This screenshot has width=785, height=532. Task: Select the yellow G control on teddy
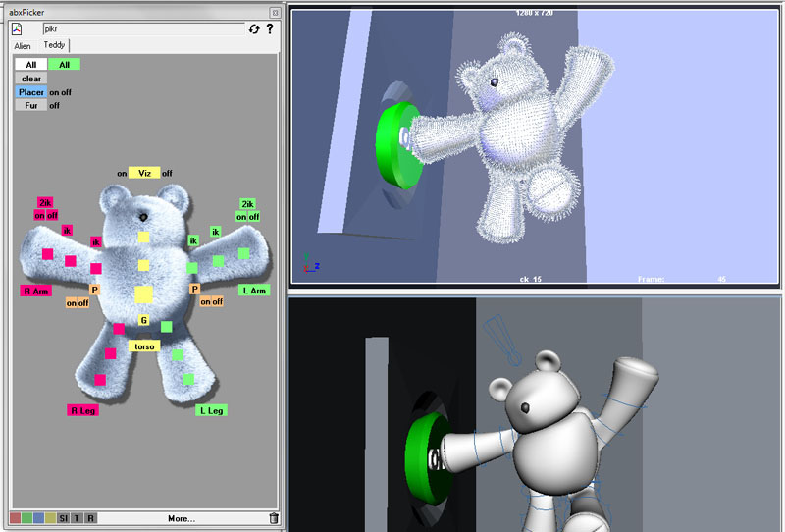(143, 320)
